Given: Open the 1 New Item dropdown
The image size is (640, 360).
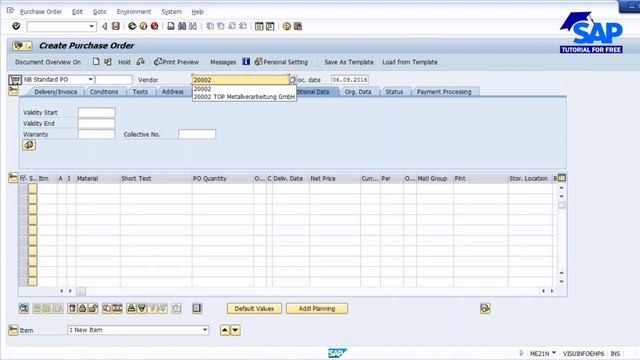Looking at the screenshot, I should (x=205, y=330).
